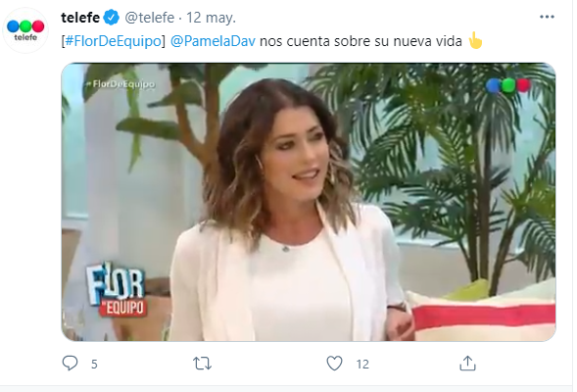Screen dimensions: 577x392
Task: Click the tweet text about nueva vida
Action: point(361,41)
